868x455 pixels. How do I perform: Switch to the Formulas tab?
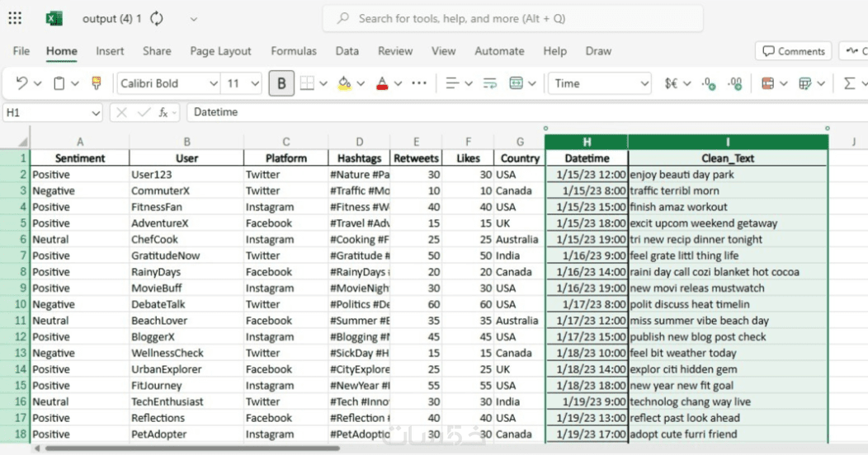(294, 51)
